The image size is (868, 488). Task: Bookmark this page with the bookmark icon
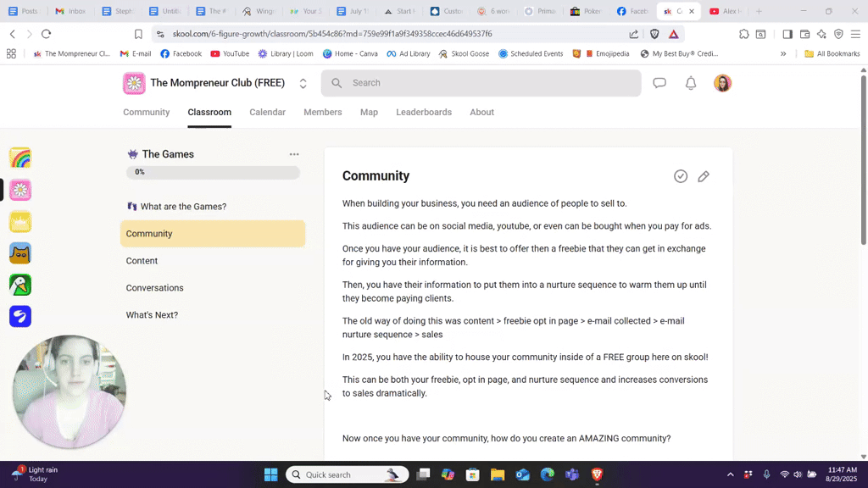coord(138,34)
